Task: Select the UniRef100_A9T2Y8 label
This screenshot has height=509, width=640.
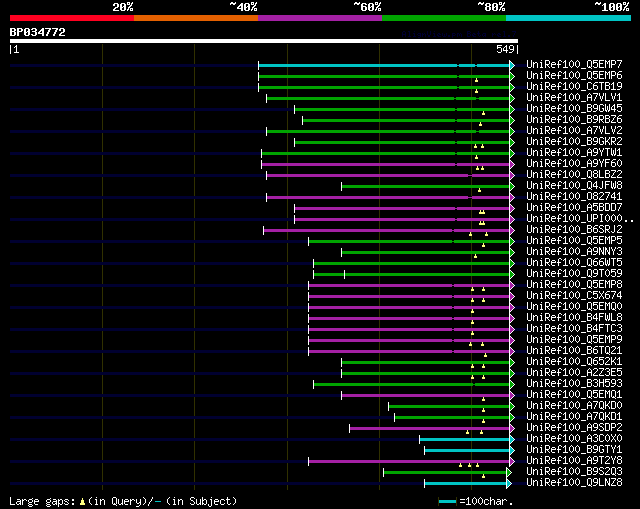Action: pos(574,461)
